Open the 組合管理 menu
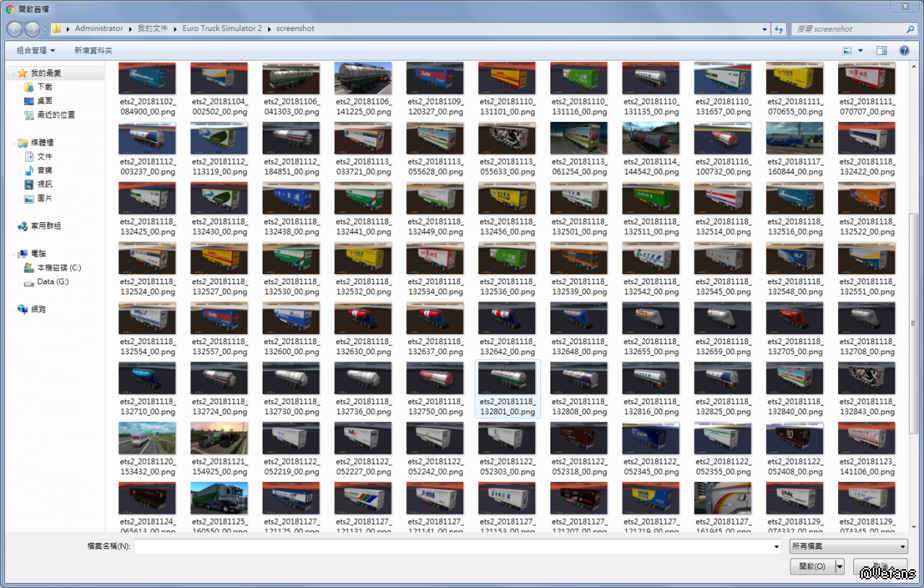This screenshot has width=924, height=588. click(35, 51)
